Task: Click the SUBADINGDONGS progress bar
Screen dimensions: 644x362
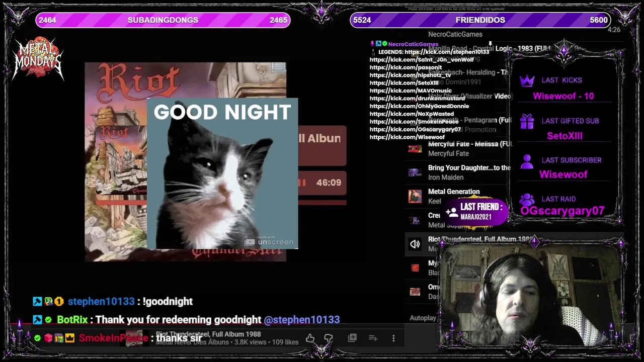Action: pos(163,20)
